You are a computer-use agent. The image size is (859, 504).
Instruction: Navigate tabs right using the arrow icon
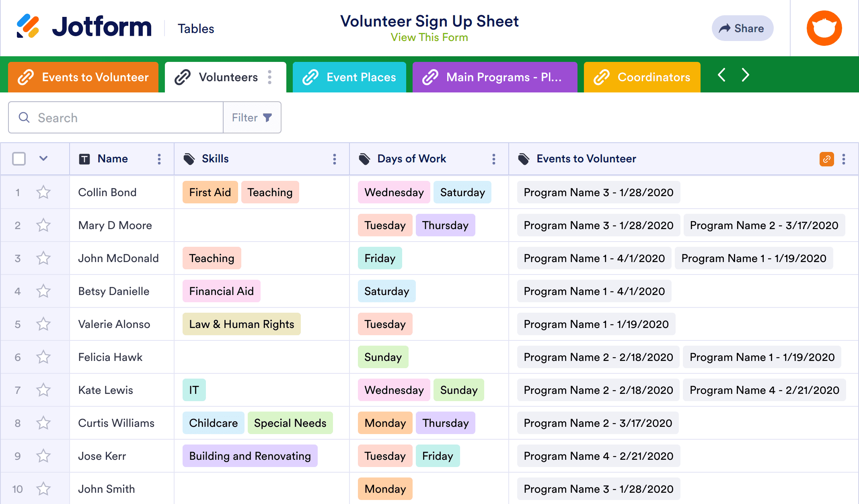tap(746, 75)
